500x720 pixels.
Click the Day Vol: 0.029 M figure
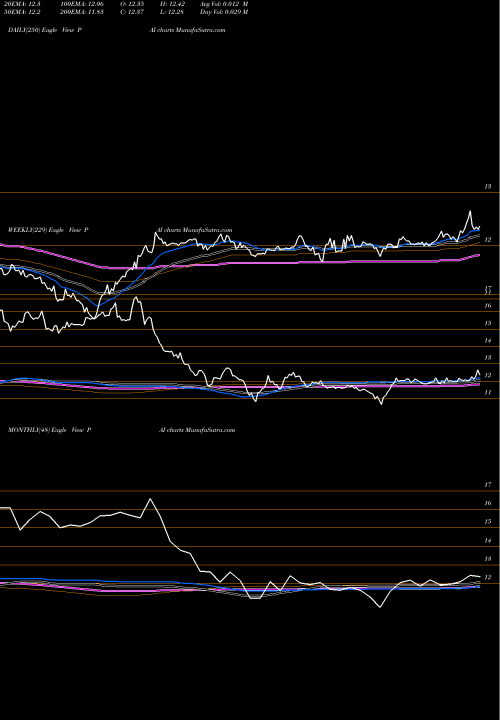click(224, 12)
